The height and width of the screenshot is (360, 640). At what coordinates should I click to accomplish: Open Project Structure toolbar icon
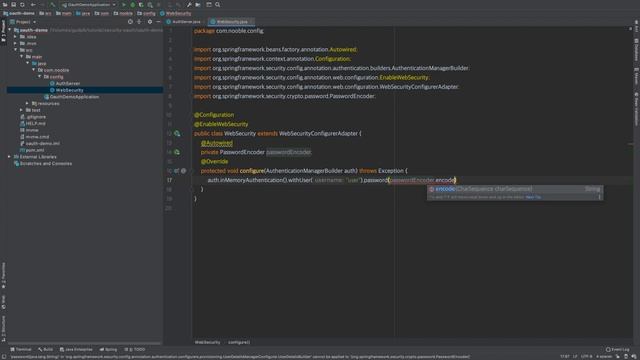(x=198, y=4)
